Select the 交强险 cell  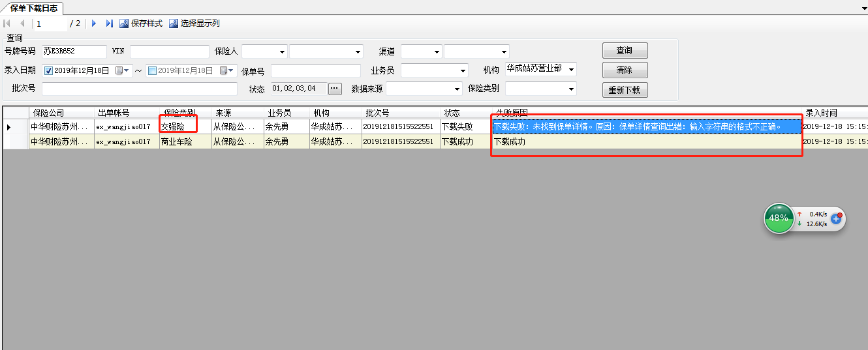pos(185,126)
